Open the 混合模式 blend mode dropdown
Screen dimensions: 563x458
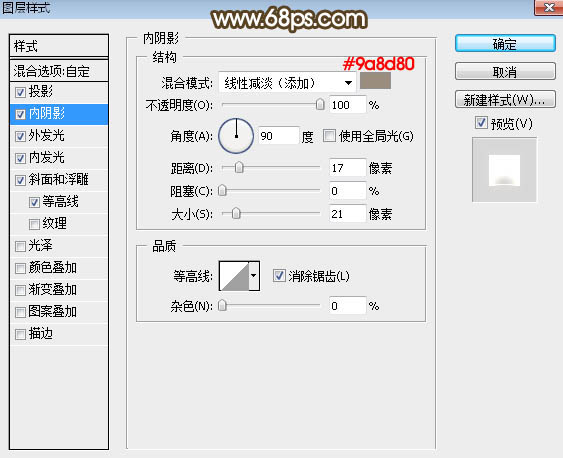[x=287, y=83]
